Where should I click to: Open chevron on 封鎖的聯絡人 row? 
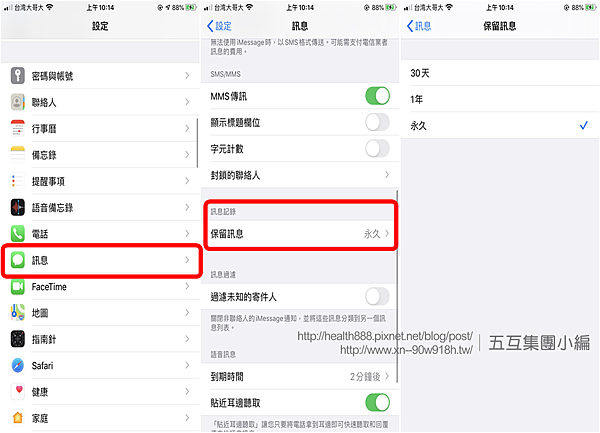pos(387,175)
